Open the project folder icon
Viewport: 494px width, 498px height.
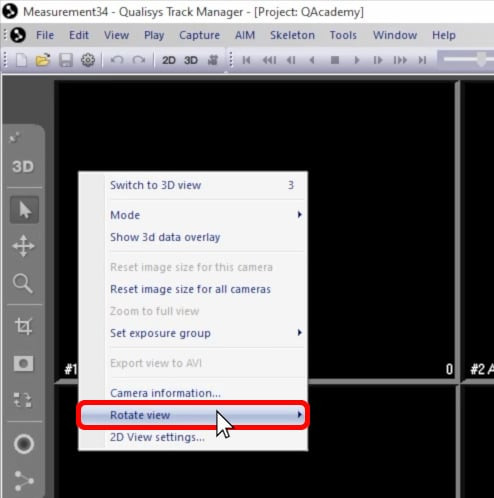(43, 60)
